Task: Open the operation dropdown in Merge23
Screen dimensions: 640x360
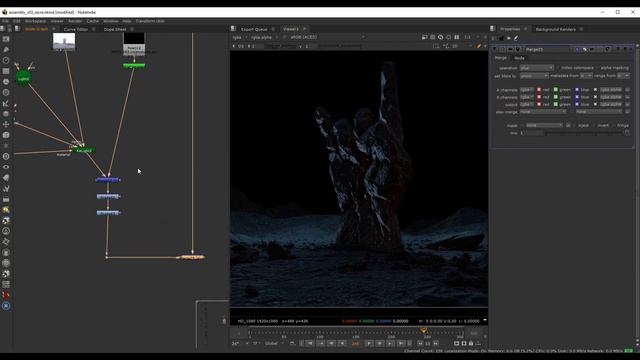Action: tap(537, 68)
